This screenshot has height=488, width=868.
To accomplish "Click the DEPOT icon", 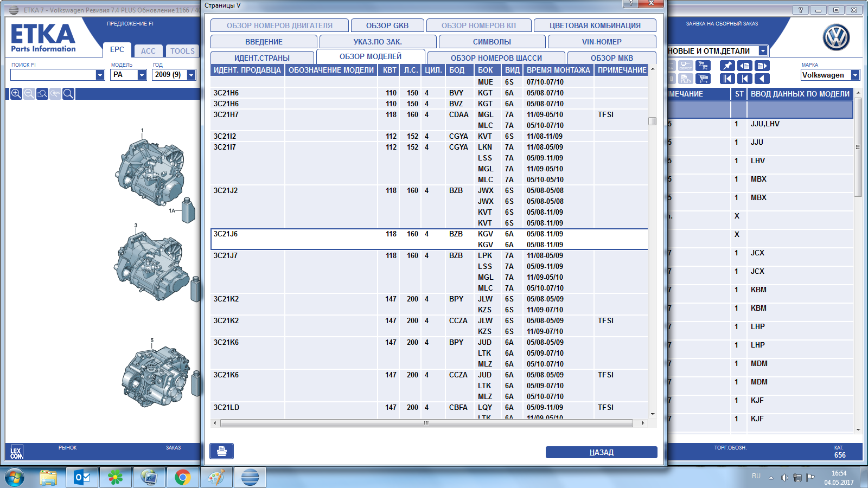I will tap(686, 66).
